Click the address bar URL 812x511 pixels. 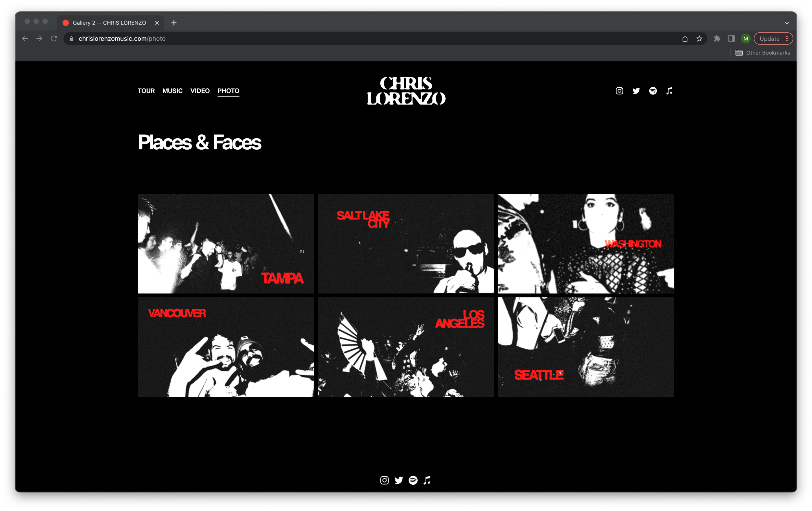122,39
